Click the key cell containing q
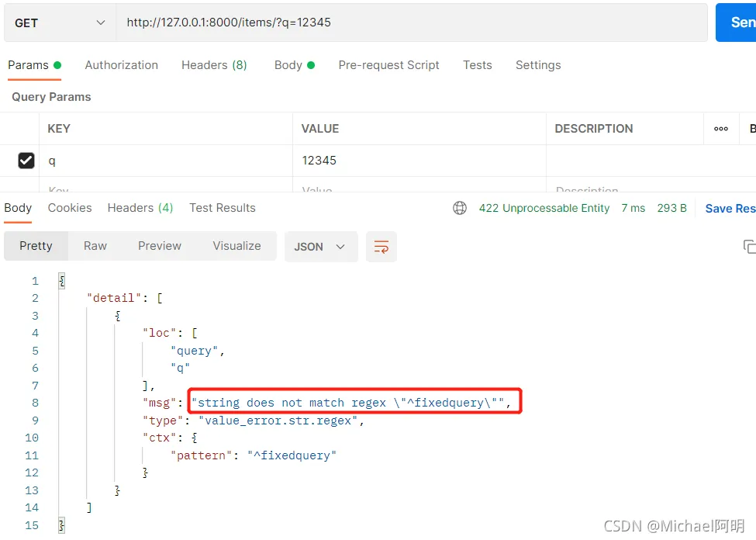The image size is (756, 540). tap(166, 161)
